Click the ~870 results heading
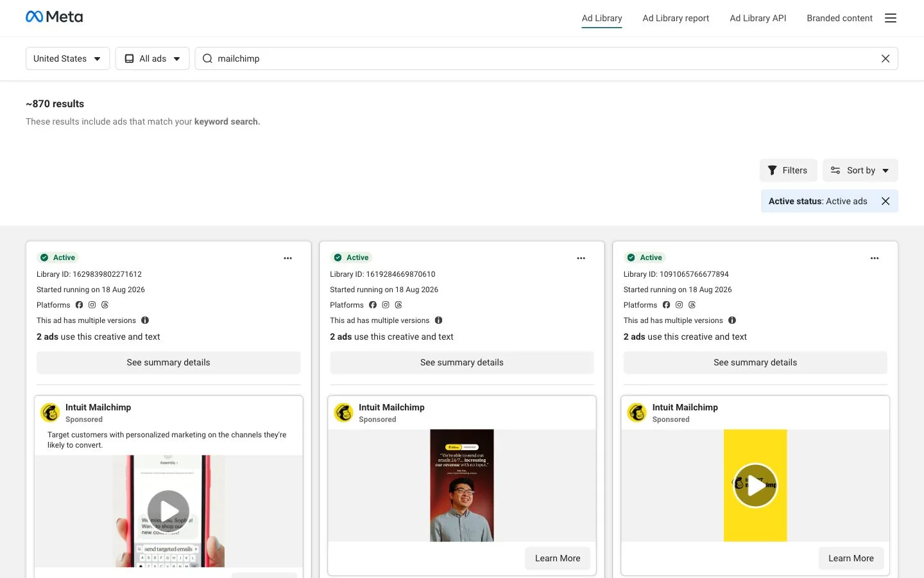 pos(55,104)
